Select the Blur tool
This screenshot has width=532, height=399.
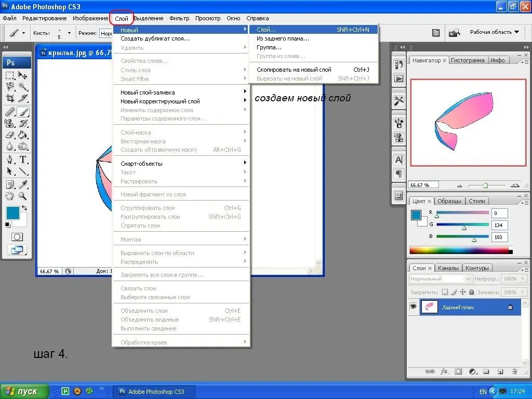[x=10, y=147]
